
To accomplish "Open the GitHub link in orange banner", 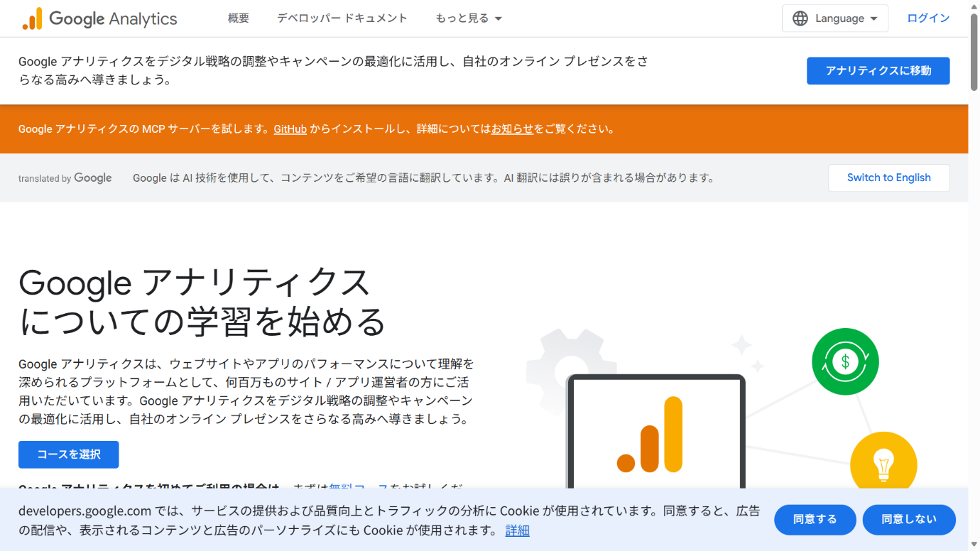I will [x=290, y=129].
